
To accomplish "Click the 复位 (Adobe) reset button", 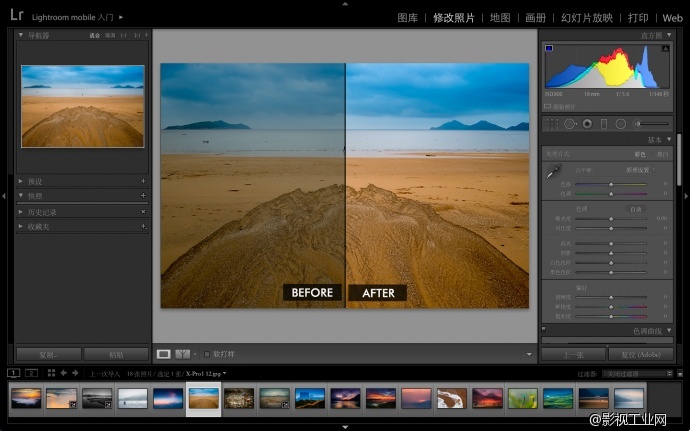I will [642, 354].
